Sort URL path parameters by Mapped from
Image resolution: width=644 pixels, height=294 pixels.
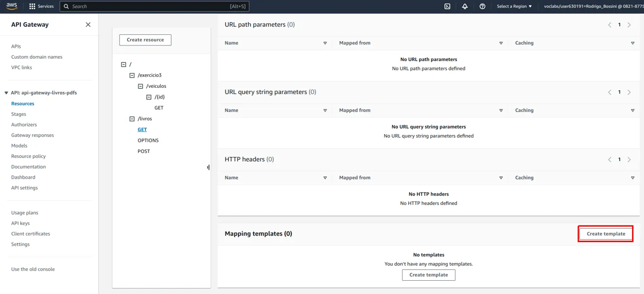(501, 43)
